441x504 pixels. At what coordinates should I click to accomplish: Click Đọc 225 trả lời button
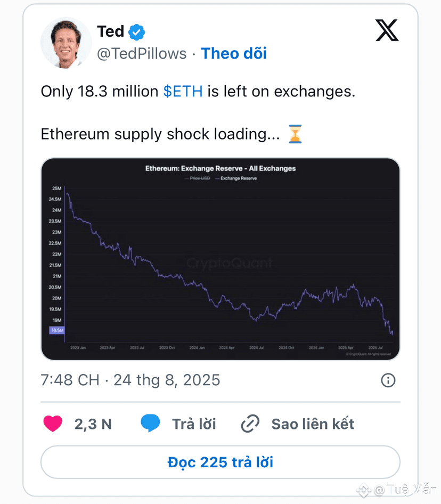point(220,462)
